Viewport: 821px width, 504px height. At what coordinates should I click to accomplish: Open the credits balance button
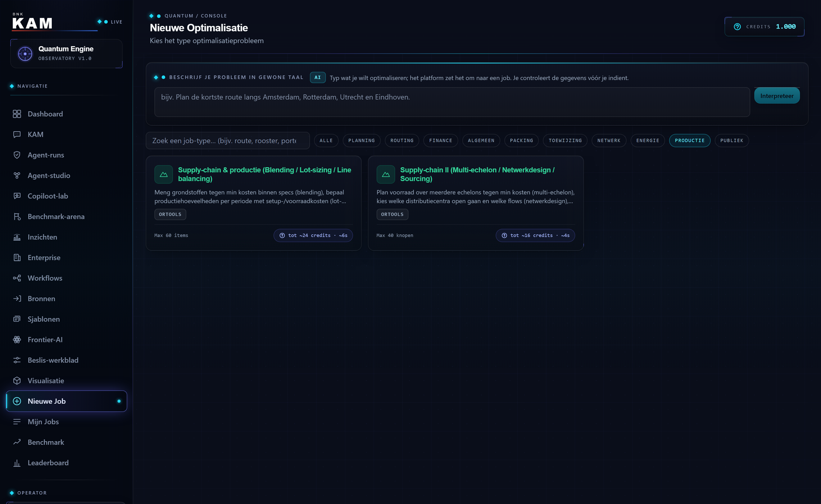pyautogui.click(x=764, y=27)
